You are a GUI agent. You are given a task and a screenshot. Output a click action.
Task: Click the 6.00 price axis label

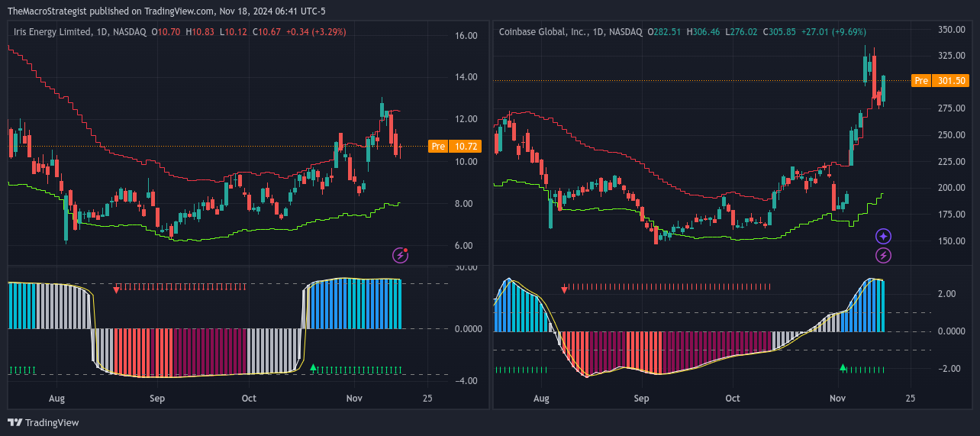coord(466,246)
